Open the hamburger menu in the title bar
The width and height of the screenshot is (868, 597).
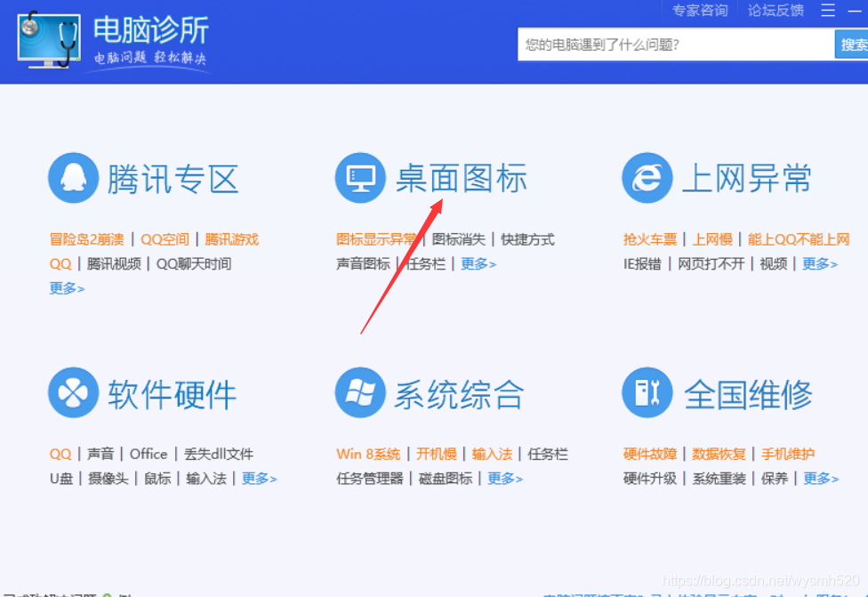tap(828, 10)
